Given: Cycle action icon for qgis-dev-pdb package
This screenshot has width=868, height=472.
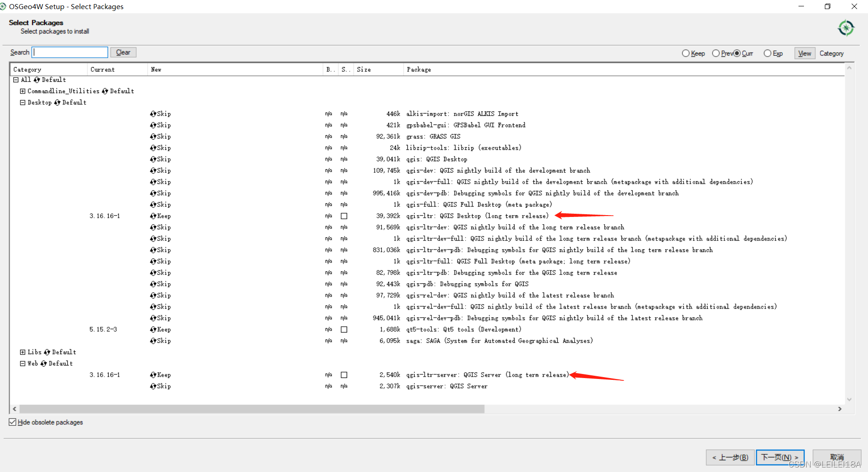Looking at the screenshot, I should pos(153,193).
